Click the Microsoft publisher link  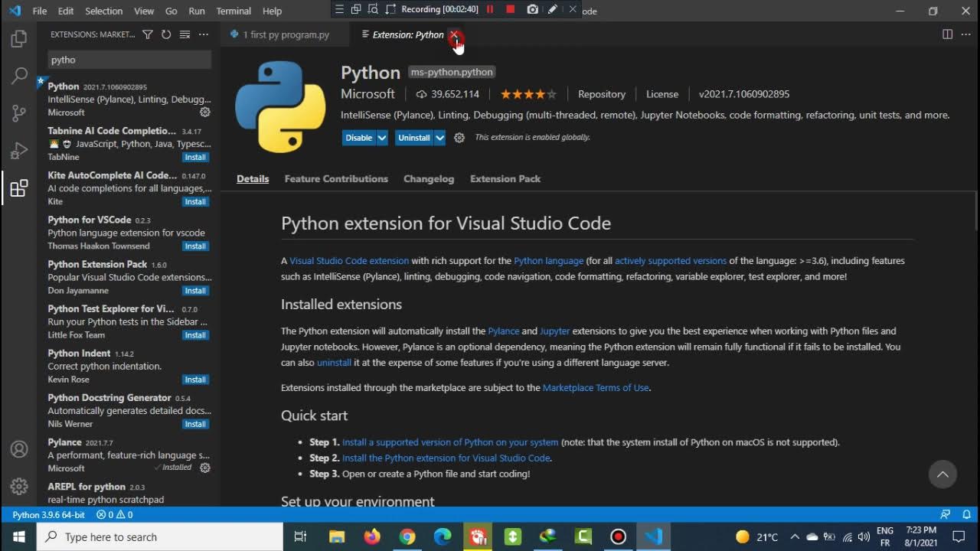pos(367,94)
